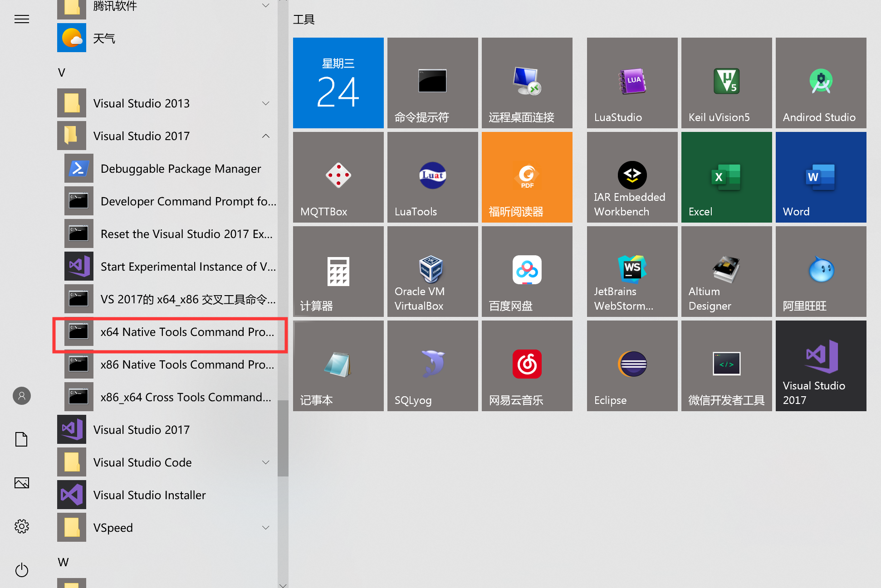Launch Visual Studio 2017 from app list
881x588 pixels.
point(166,430)
